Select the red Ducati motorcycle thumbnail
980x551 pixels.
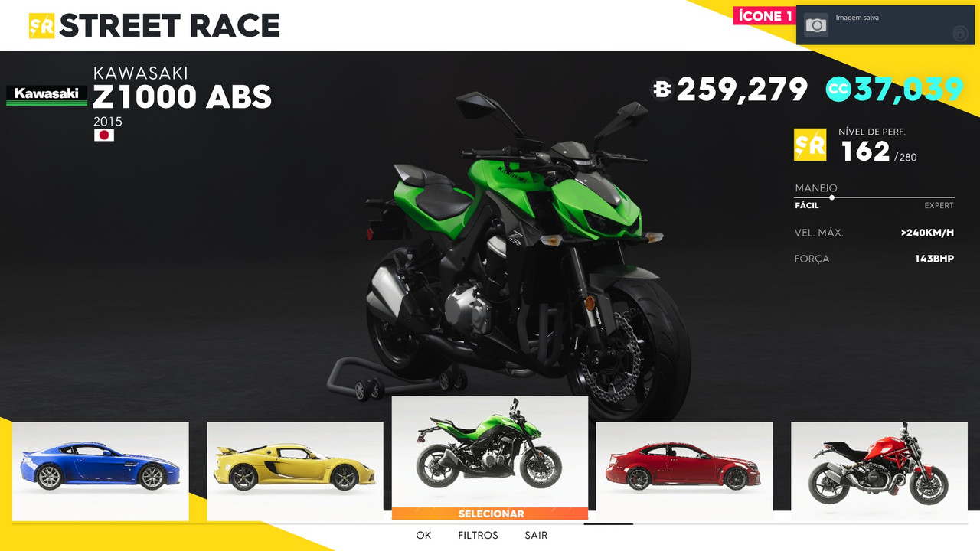(x=879, y=471)
